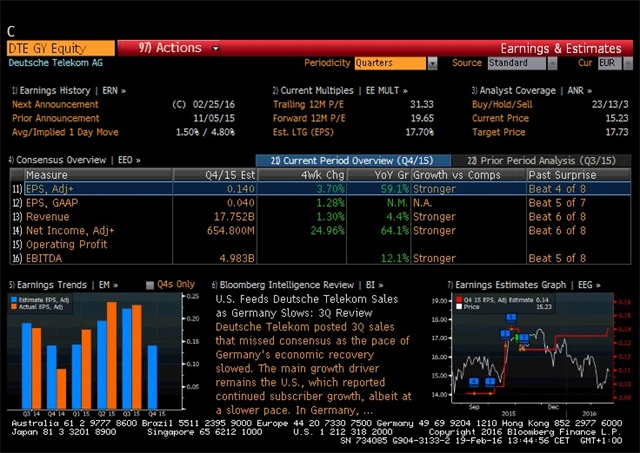Open the Periodicity Quarters combo box

tap(390, 63)
